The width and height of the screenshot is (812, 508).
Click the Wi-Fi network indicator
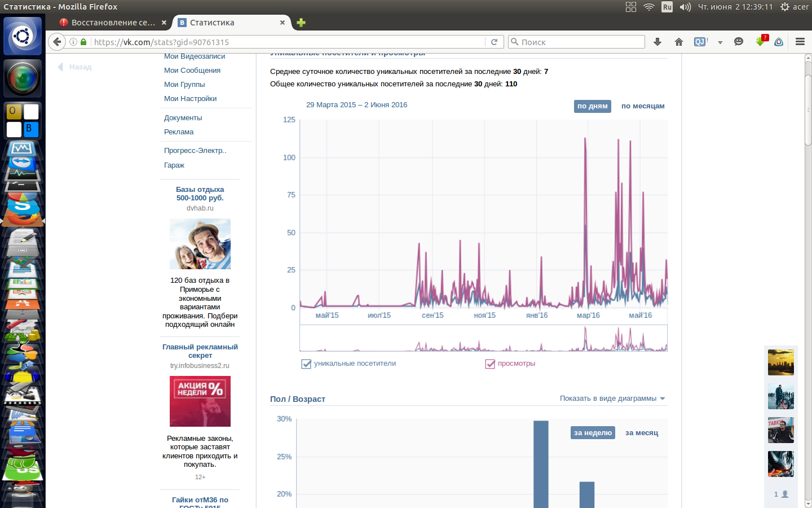point(649,7)
